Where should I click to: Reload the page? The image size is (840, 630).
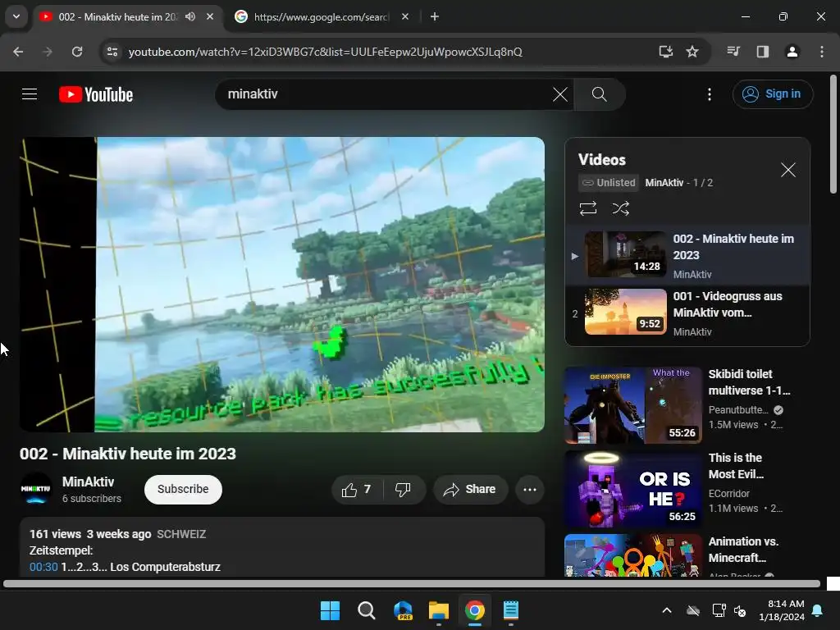(x=77, y=52)
